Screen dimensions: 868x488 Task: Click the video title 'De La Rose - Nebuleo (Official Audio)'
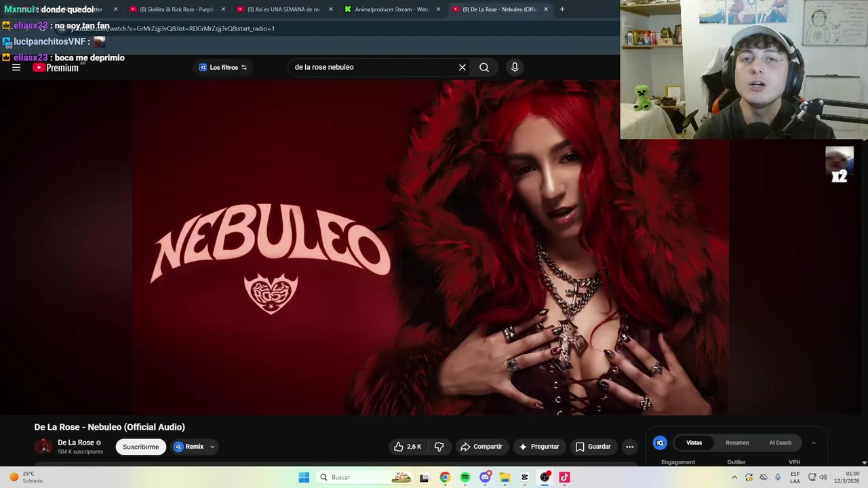tap(110, 427)
